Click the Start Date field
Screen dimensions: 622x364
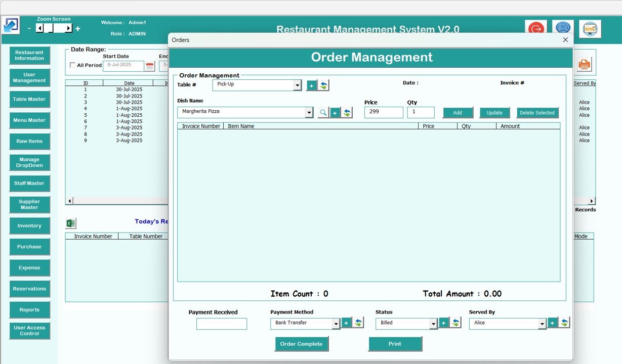pyautogui.click(x=123, y=66)
